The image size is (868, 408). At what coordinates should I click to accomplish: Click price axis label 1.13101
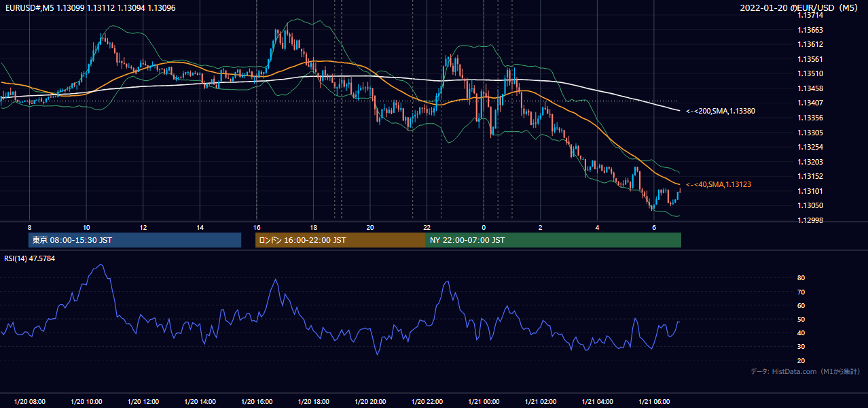[810, 191]
